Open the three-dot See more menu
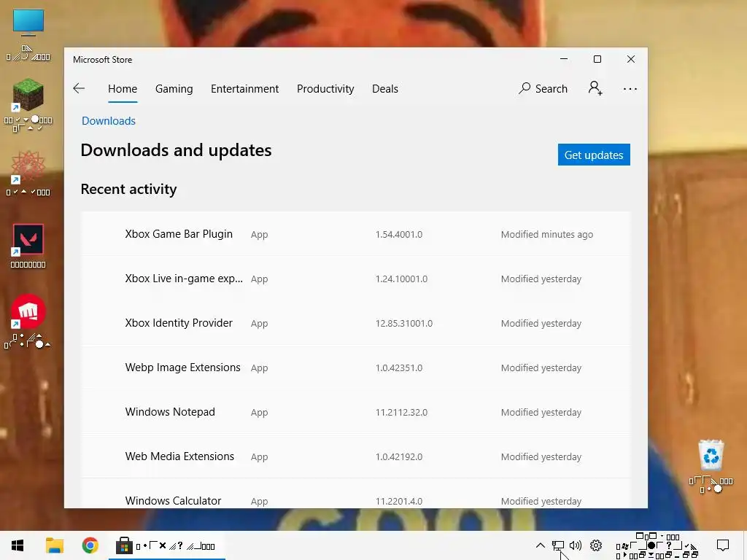747x560 pixels. pyautogui.click(x=630, y=89)
